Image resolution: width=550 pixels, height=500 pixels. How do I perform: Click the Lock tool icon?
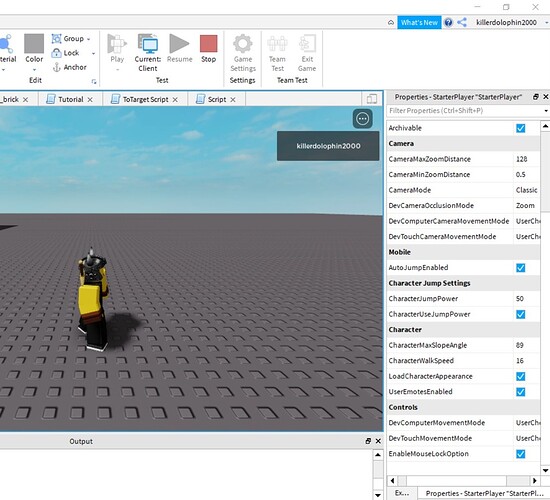tap(56, 53)
